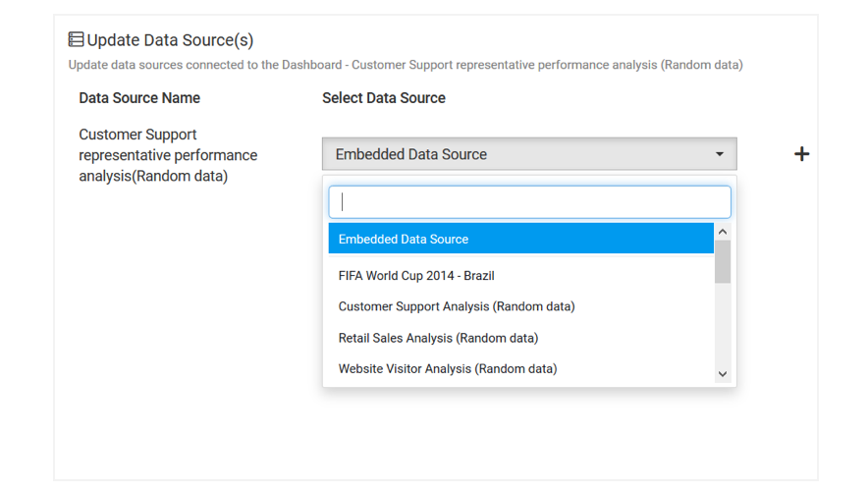Click the Update Data Source(s) heading
The image size is (868, 491).
click(170, 40)
